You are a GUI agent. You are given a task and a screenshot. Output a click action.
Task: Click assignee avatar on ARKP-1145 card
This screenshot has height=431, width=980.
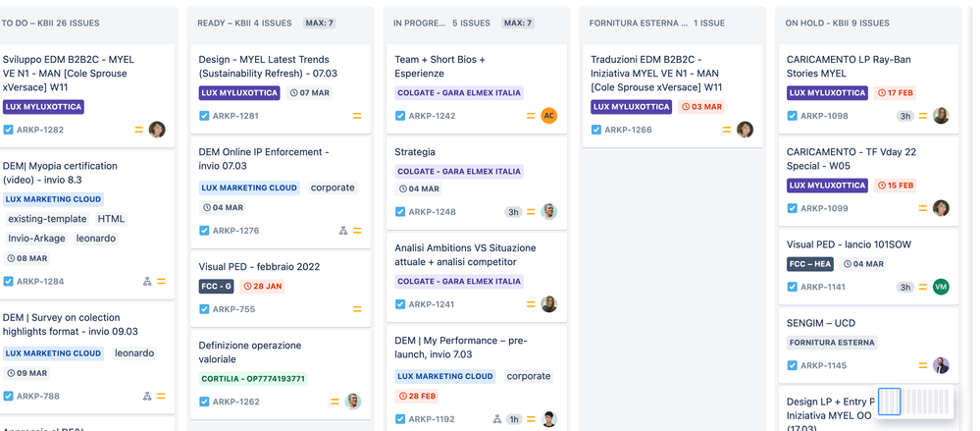click(x=941, y=365)
